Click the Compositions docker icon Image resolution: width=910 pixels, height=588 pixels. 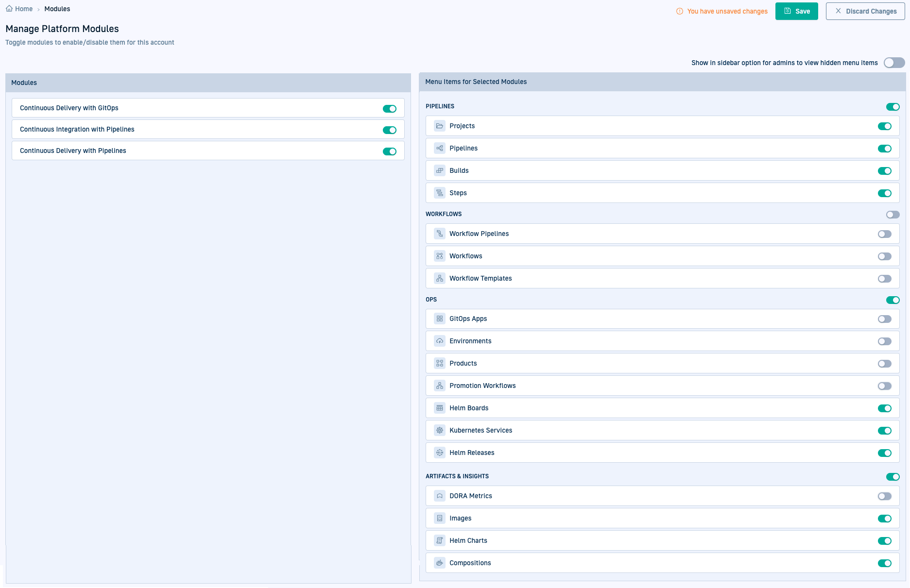[439, 563]
